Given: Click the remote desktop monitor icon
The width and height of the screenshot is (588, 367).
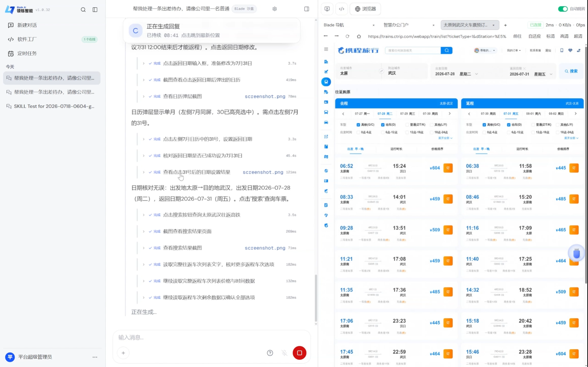Looking at the screenshot, I should coord(327,9).
